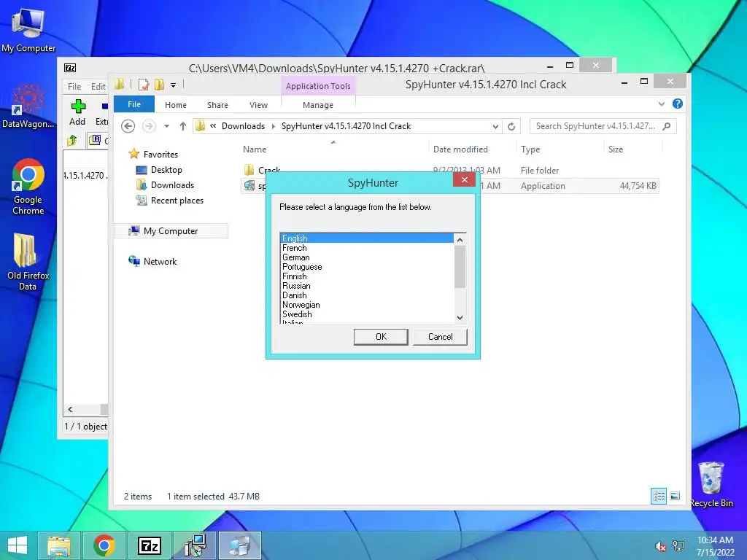Open My Computer desktop icon
Screen dimensions: 747x560
pyautogui.click(x=28, y=31)
